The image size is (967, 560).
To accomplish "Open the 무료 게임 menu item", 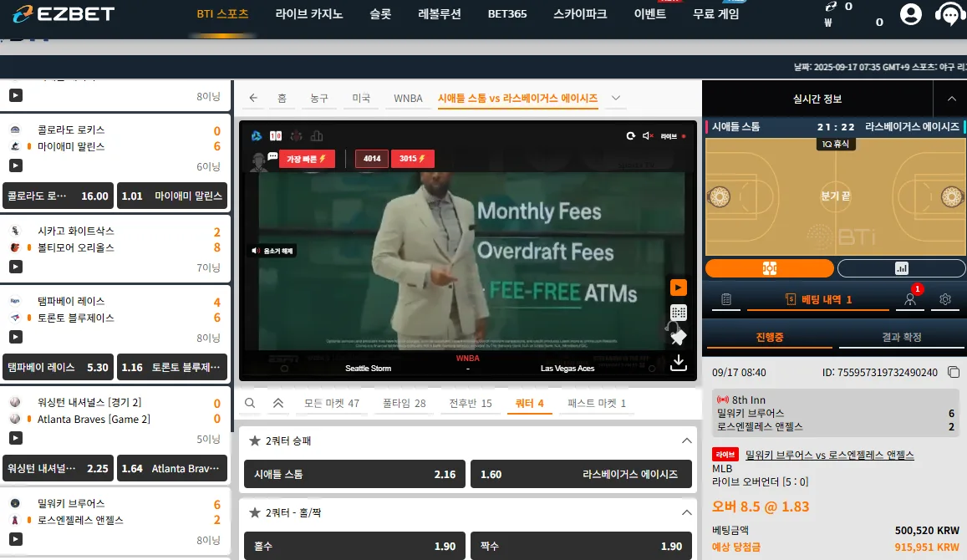I will (x=716, y=13).
